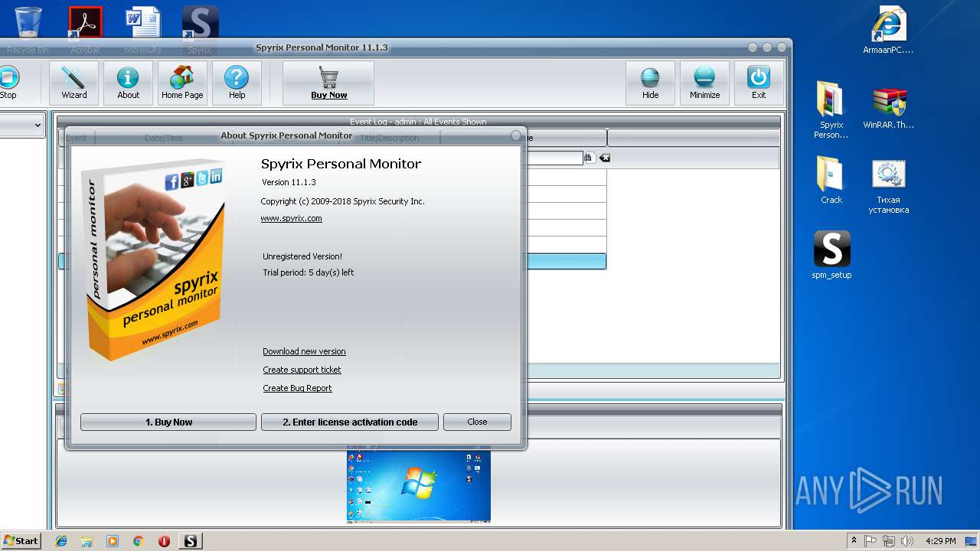
Task: Show hidden tray icons arrow
Action: tap(854, 541)
